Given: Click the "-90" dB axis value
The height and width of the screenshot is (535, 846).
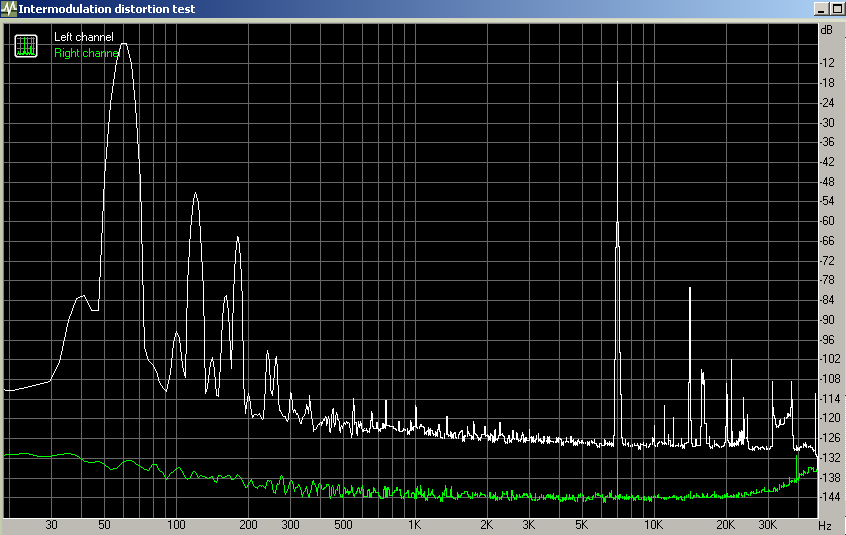Looking at the screenshot, I should [x=827, y=320].
